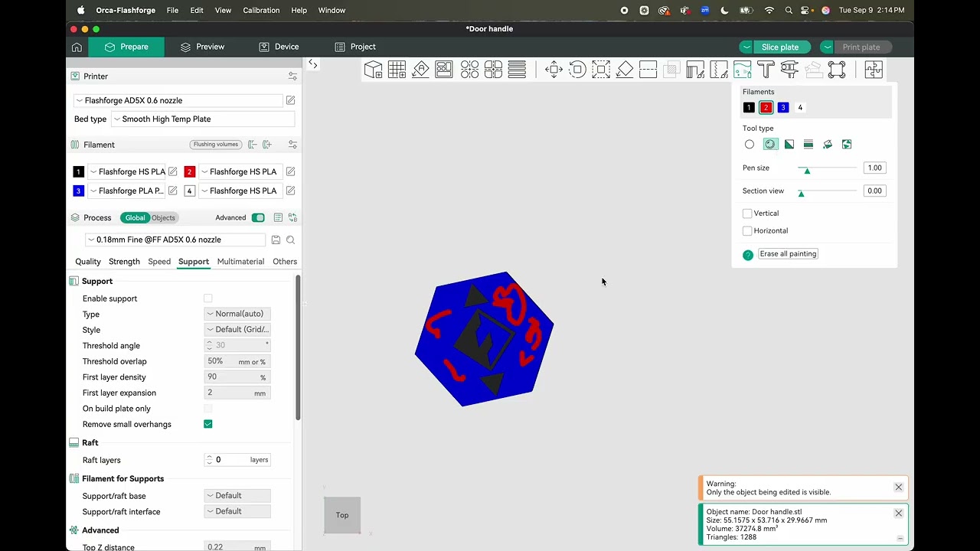Viewport: 980px width, 551px height.
Task: Select the Lay on face tool
Action: [x=625, y=70]
